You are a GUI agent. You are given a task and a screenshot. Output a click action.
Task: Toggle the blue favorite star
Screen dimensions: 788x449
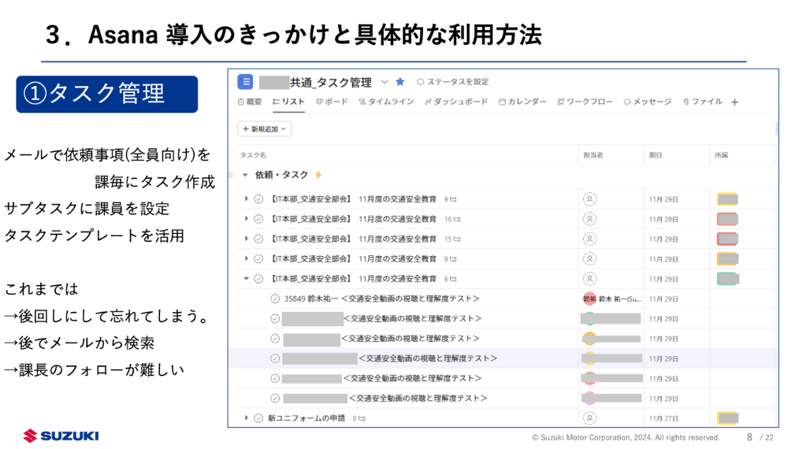click(400, 82)
